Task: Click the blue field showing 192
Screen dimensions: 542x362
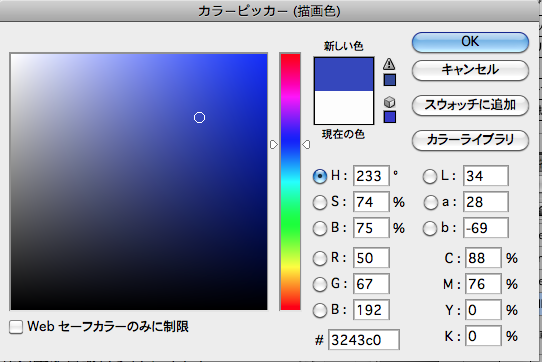Action: click(371, 310)
